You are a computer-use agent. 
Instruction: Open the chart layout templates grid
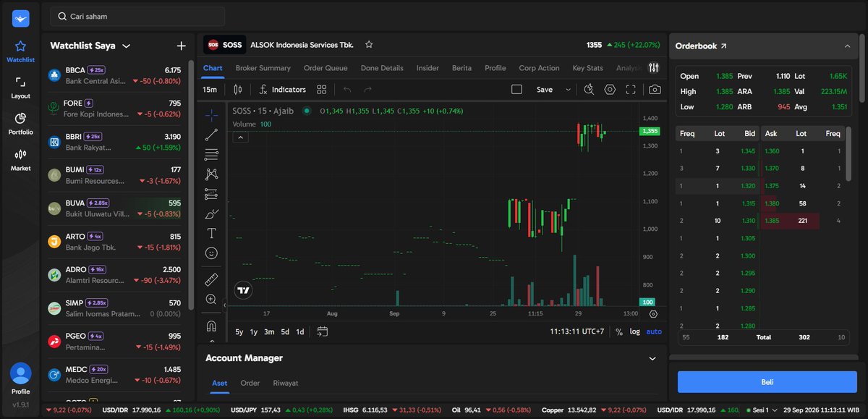(x=322, y=90)
